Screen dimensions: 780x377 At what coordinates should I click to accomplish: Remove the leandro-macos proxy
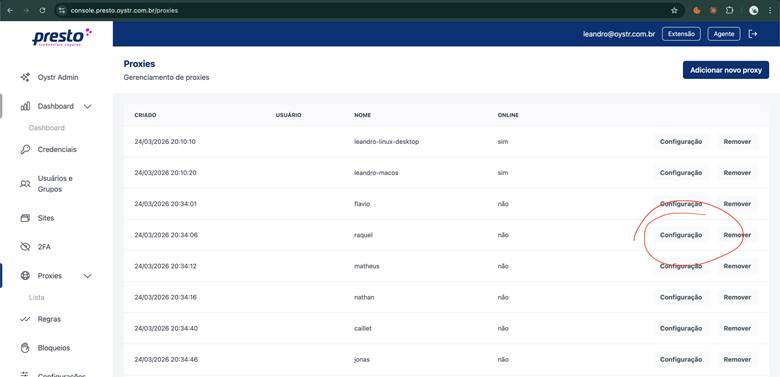coord(737,173)
